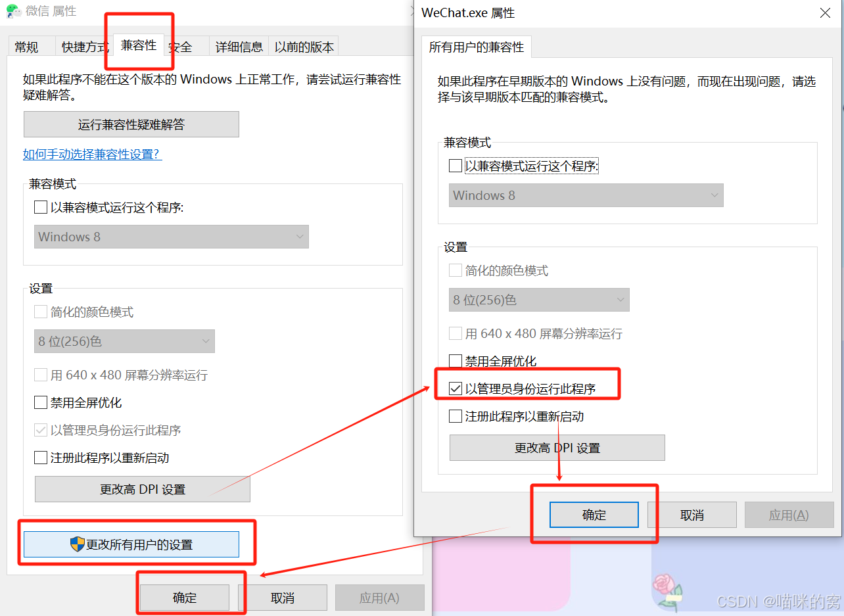Screen dimensions: 844x616
Task: Check 用 640 x 480 屏幕分辨率运行 in 微信 属性
Action: [41, 375]
